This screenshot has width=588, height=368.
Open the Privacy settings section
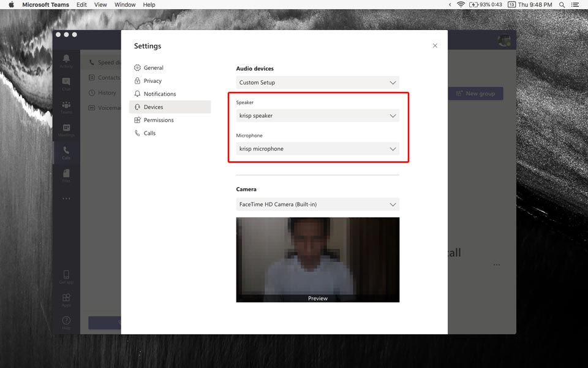170,81
